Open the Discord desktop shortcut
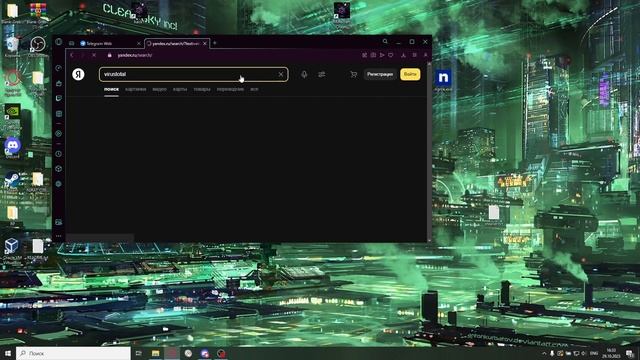This screenshot has width=640, height=360. 13,147
